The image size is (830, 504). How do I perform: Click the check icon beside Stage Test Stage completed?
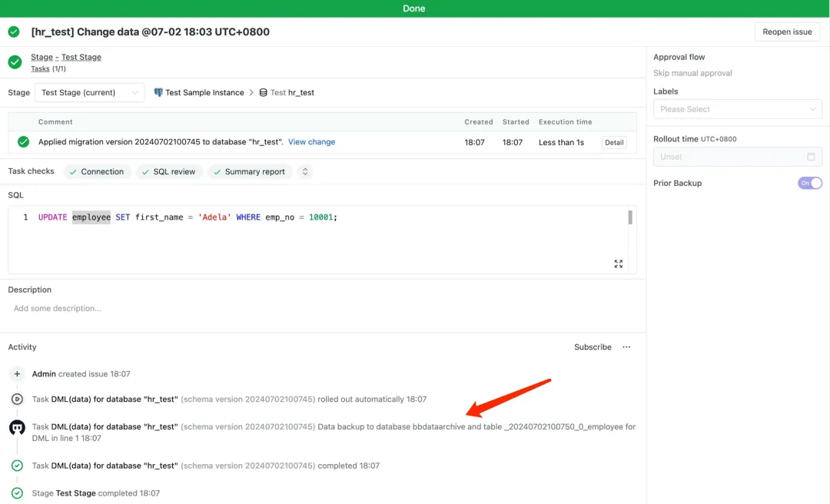[17, 493]
